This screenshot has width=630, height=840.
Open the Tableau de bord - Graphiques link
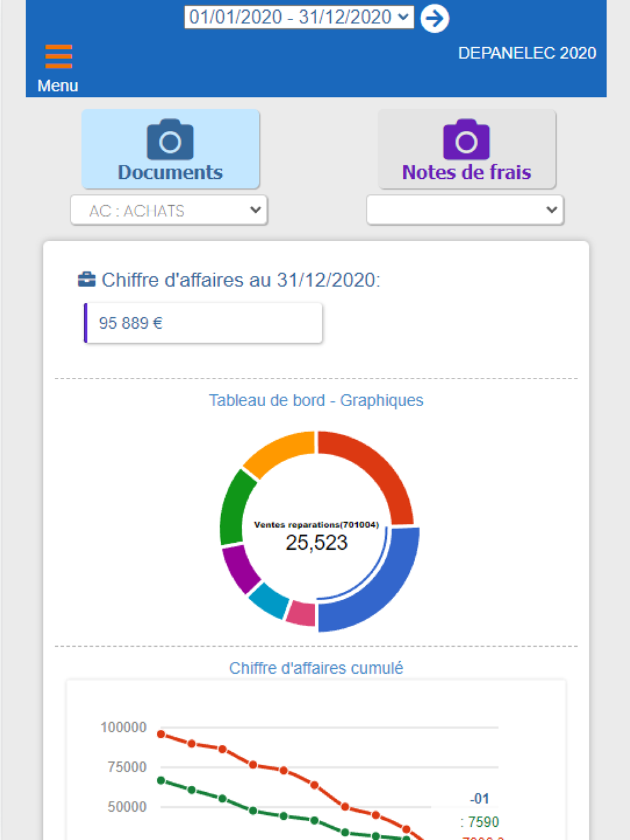click(316, 400)
